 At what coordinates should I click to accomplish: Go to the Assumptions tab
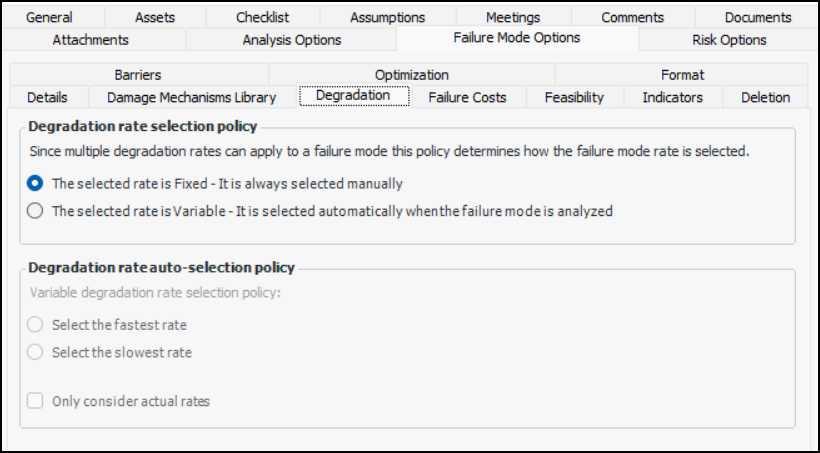(x=387, y=17)
